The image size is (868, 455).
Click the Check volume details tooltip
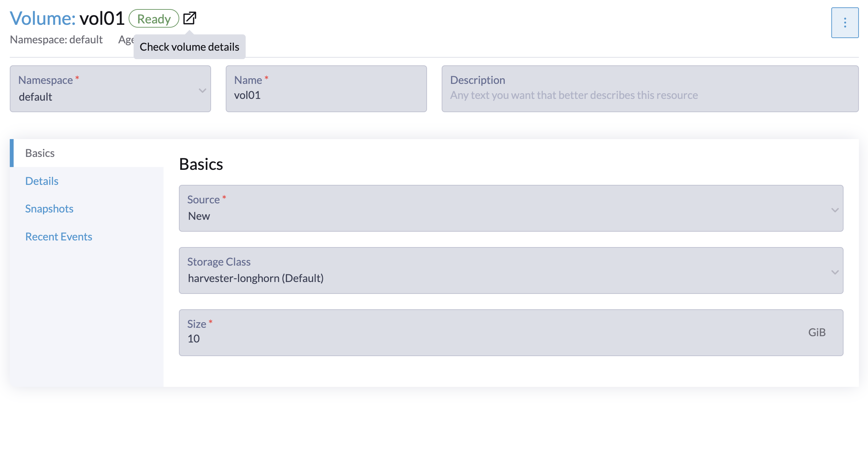click(189, 46)
